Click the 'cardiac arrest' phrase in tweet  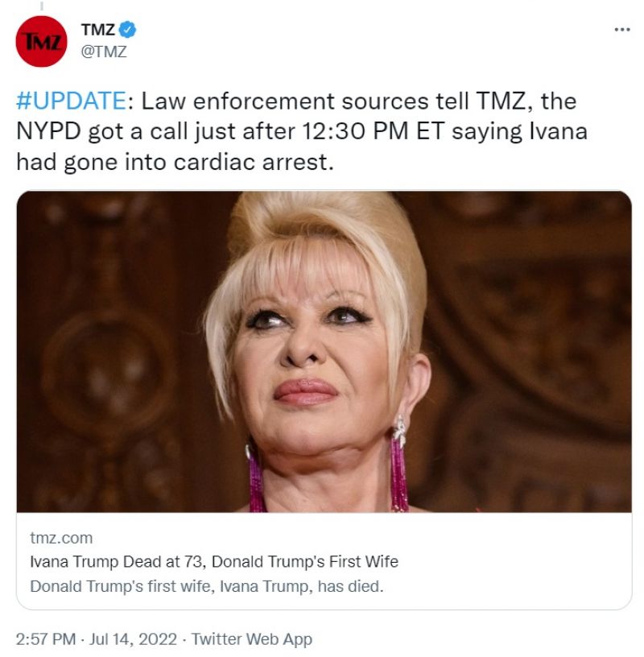coord(254,162)
